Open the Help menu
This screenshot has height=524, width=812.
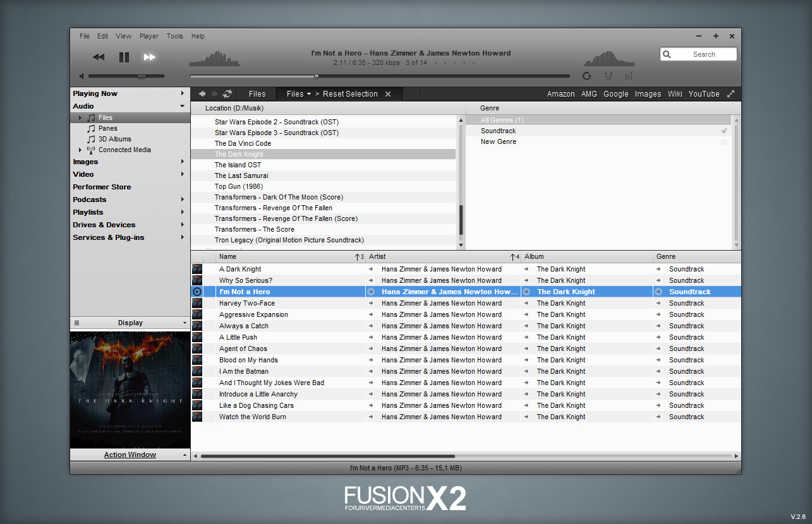pos(198,36)
